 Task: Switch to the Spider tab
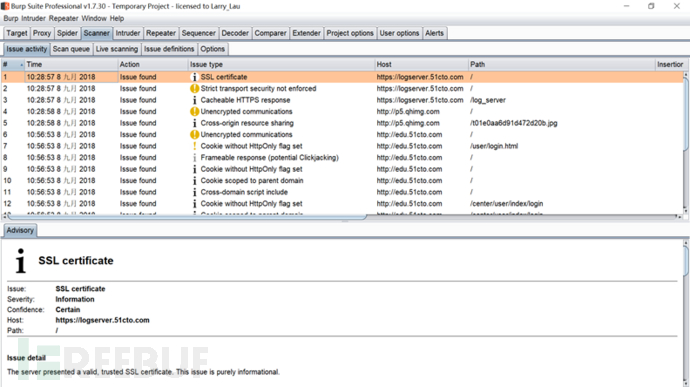[67, 33]
